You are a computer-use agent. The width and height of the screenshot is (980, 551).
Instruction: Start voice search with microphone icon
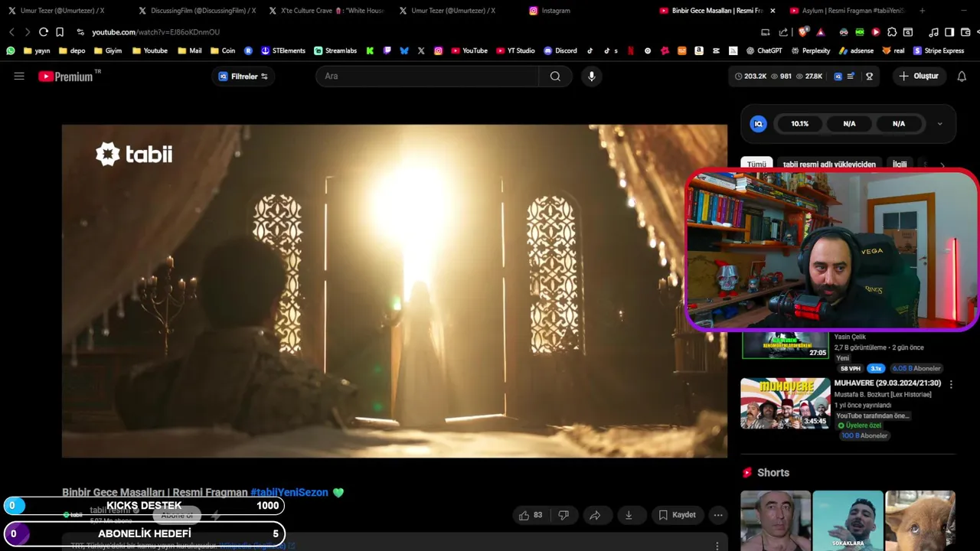591,77
